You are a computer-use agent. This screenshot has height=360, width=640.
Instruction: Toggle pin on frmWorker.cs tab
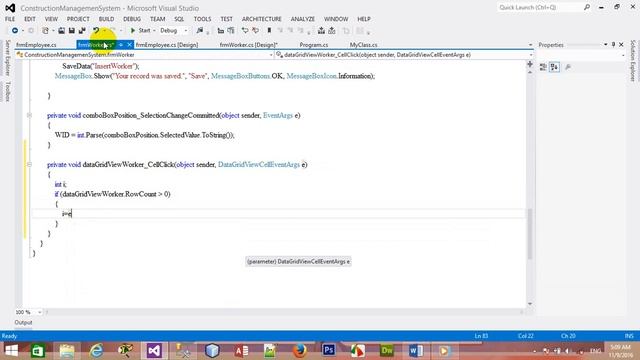click(121, 44)
